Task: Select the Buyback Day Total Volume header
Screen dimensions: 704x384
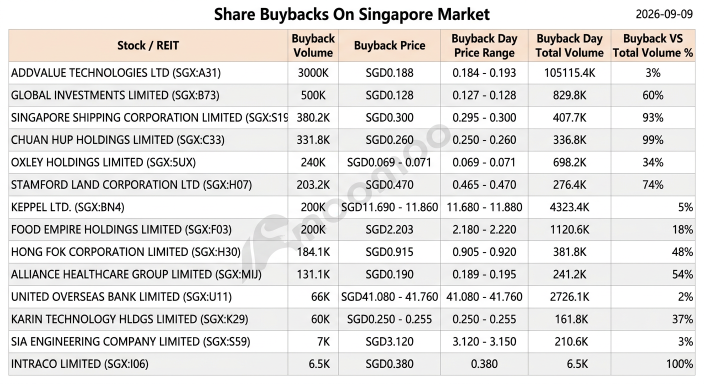Action: [569, 45]
